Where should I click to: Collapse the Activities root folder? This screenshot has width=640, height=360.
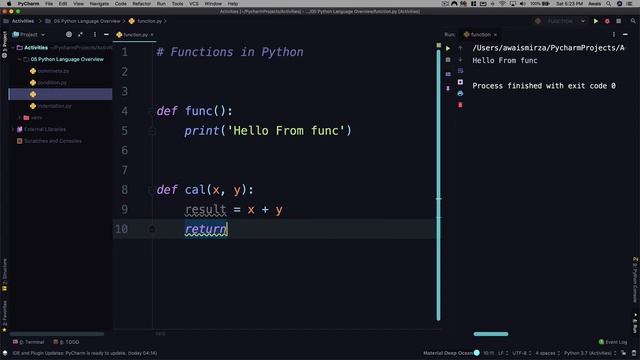[x=13, y=48]
